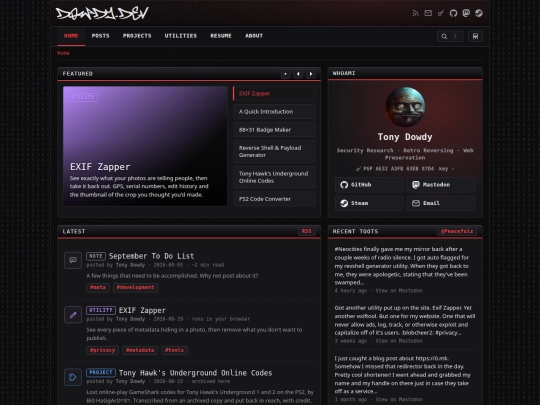Click the 'Security Research · Retro Reversing' tagline

[x=405, y=154]
